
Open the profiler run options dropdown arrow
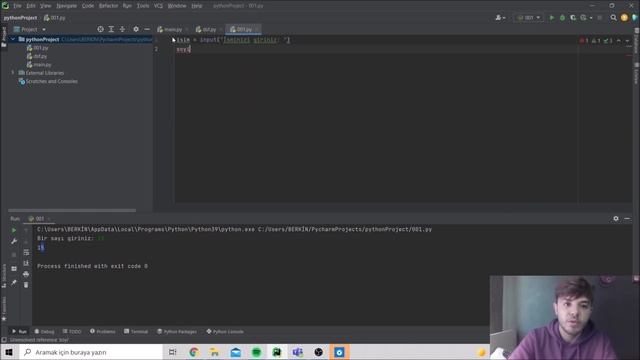591,18
